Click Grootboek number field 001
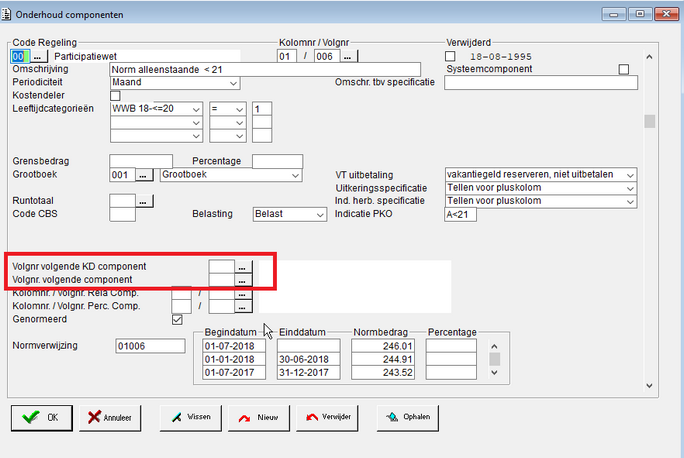 click(x=123, y=175)
